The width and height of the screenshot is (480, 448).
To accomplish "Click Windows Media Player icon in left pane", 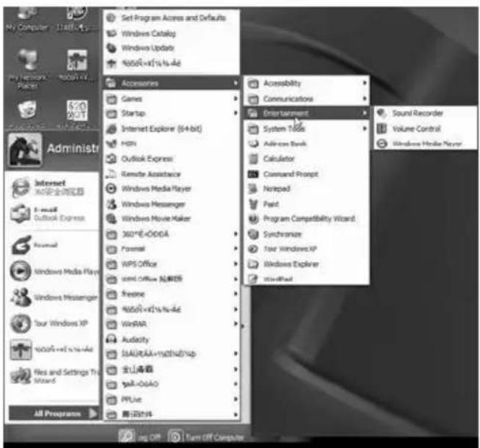I will [x=21, y=271].
